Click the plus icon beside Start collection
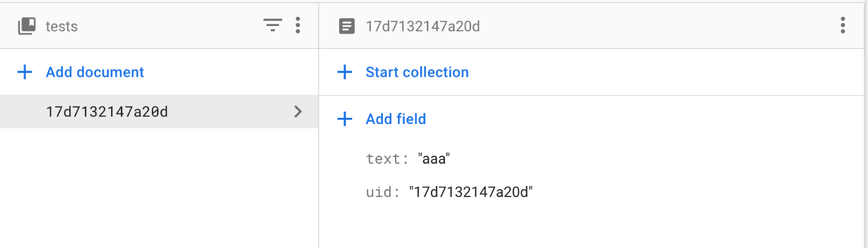Image resolution: width=868 pixels, height=248 pixels. (x=344, y=72)
